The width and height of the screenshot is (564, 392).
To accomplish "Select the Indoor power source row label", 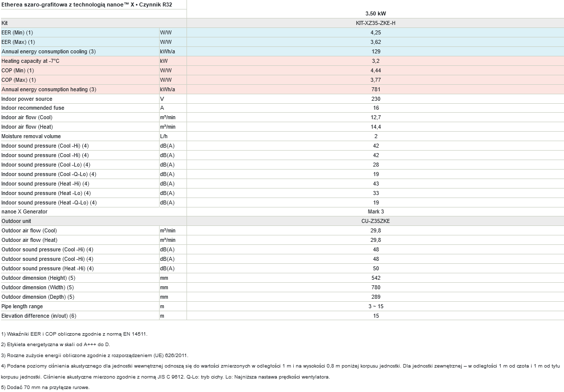I will click(x=27, y=99).
